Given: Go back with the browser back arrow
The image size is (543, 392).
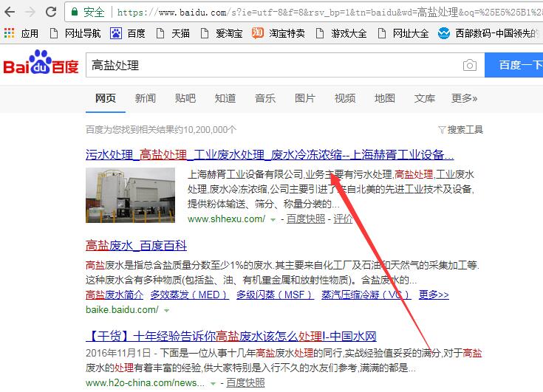Looking at the screenshot, I should click(x=10, y=12).
